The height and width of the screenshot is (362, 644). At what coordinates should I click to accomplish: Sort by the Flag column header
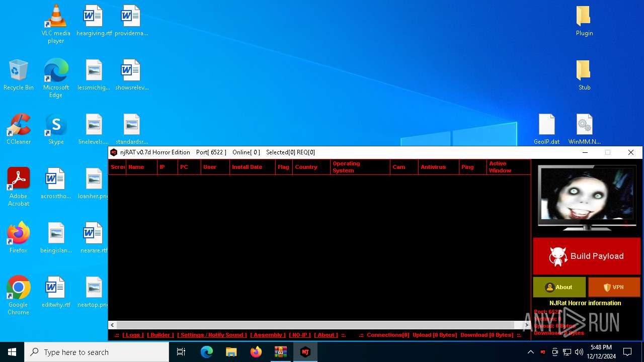pyautogui.click(x=284, y=167)
